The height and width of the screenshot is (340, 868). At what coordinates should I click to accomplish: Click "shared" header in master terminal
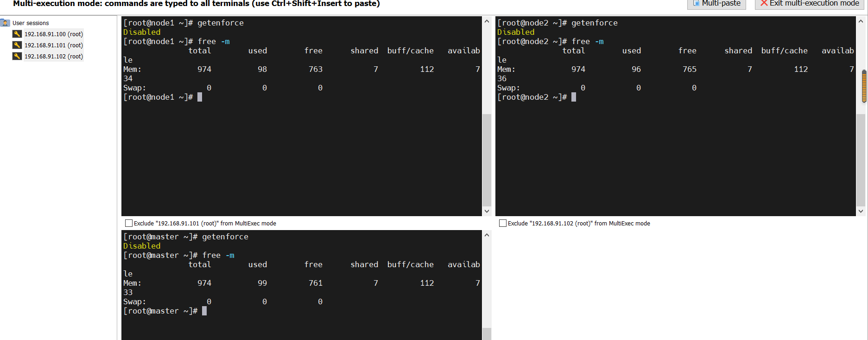tap(364, 264)
